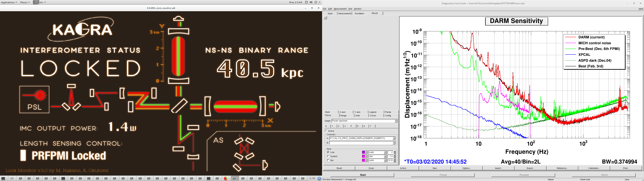Click the Line width value field
This screenshot has width=644, height=181.
tap(390, 152)
